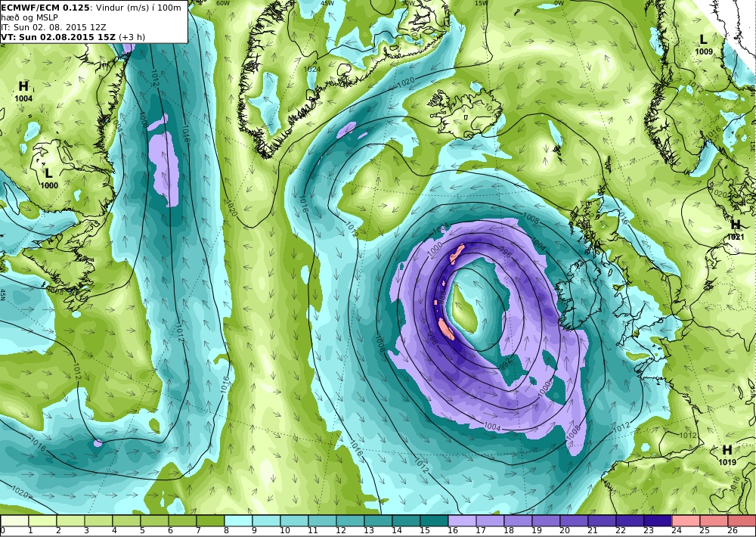Click the 'hæð og MSLP' header line
The height and width of the screenshot is (537, 756).
[x=29, y=17]
